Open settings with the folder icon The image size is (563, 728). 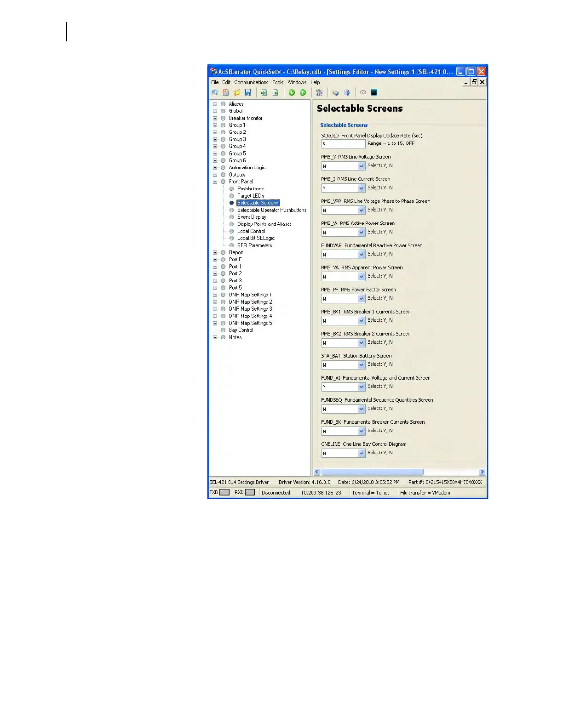(x=237, y=92)
